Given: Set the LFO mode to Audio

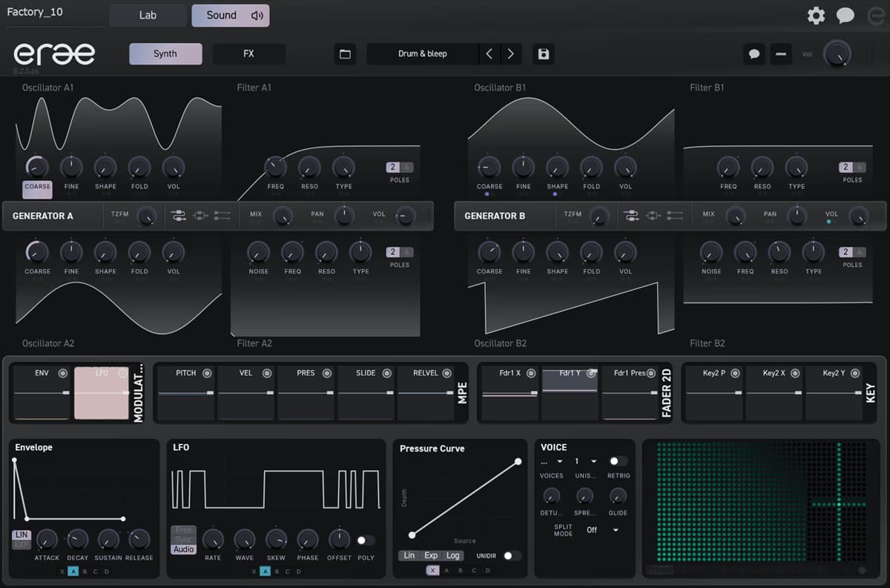Looking at the screenshot, I should click(183, 549).
